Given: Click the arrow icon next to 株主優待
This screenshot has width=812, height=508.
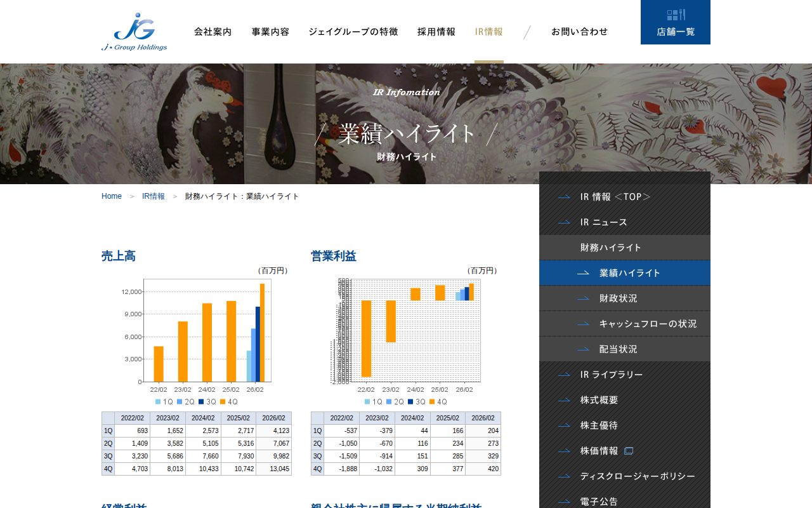Looking at the screenshot, I should tap(564, 425).
